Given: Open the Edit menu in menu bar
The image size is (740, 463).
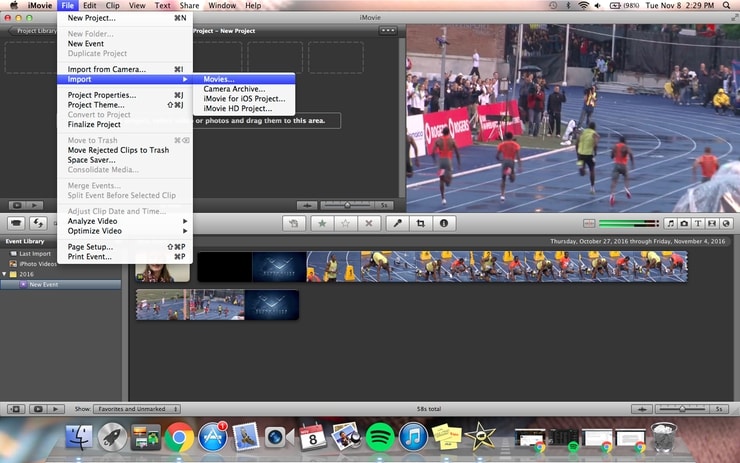Looking at the screenshot, I should pos(89,5).
